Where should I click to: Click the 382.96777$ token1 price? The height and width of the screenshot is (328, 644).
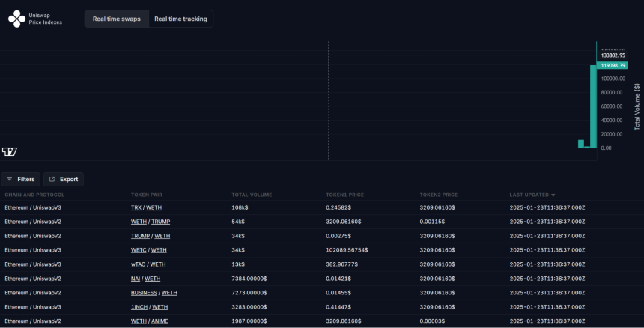(341, 264)
